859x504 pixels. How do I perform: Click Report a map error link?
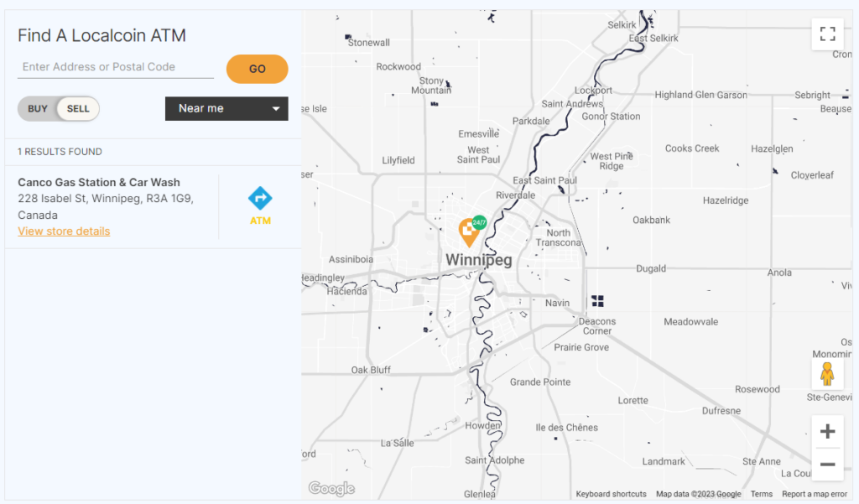pyautogui.click(x=814, y=494)
